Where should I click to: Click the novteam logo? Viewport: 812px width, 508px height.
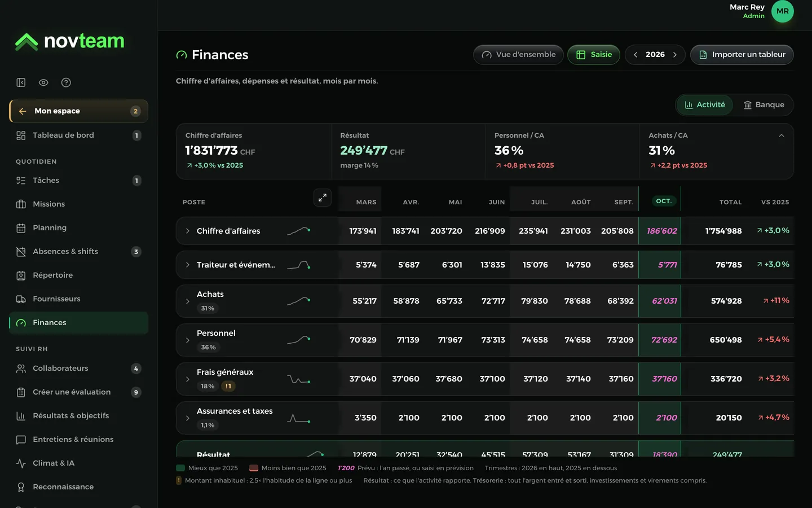pos(69,41)
